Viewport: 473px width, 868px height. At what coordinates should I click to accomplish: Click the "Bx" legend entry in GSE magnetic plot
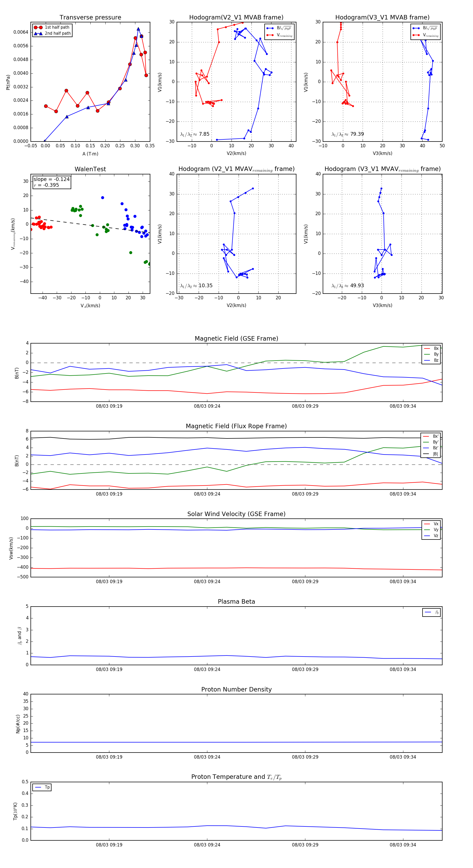tap(431, 349)
